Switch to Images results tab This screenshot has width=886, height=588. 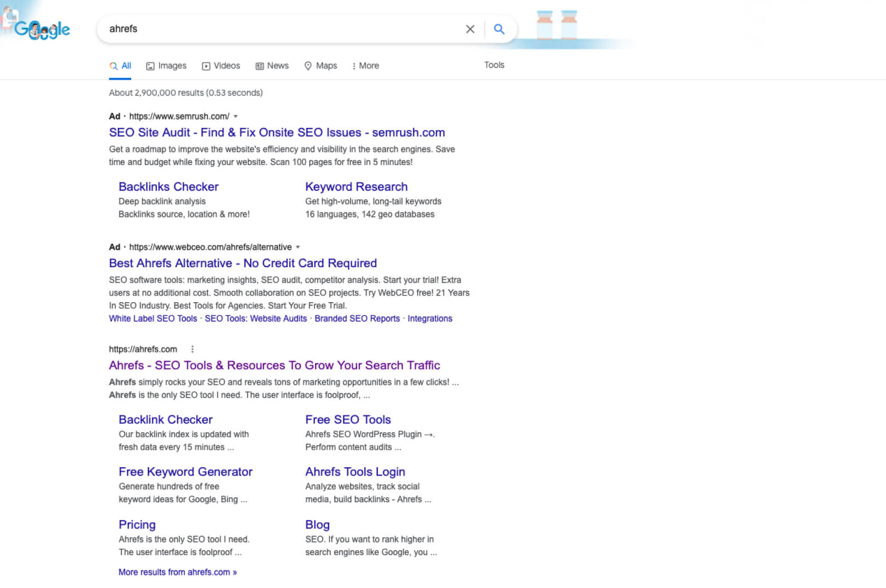(166, 66)
